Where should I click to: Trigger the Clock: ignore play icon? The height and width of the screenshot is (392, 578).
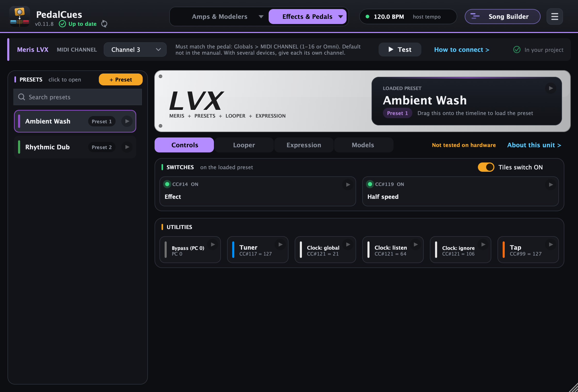click(x=483, y=244)
